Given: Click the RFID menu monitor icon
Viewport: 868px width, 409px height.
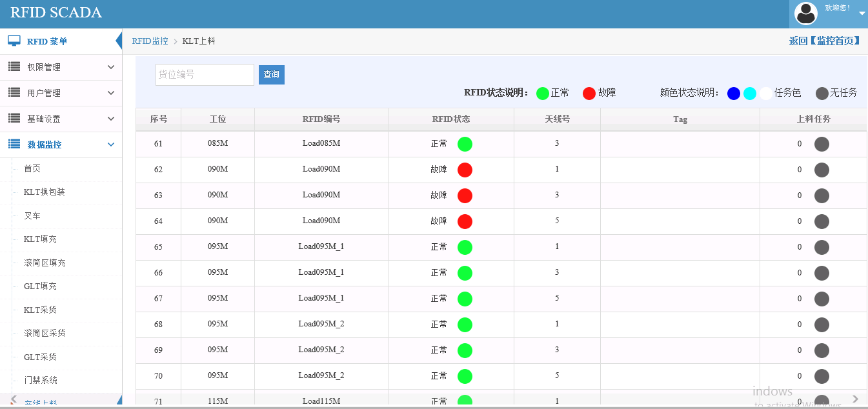Looking at the screenshot, I should point(14,41).
